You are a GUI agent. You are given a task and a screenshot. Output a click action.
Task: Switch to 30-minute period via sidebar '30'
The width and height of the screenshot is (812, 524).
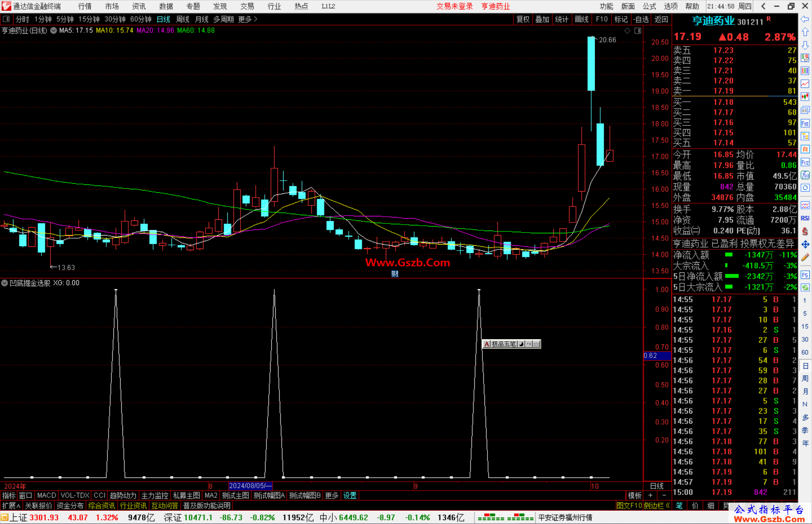[804, 339]
